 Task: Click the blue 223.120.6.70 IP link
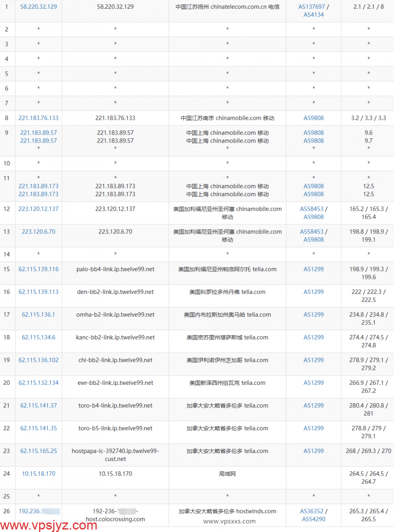click(38, 232)
